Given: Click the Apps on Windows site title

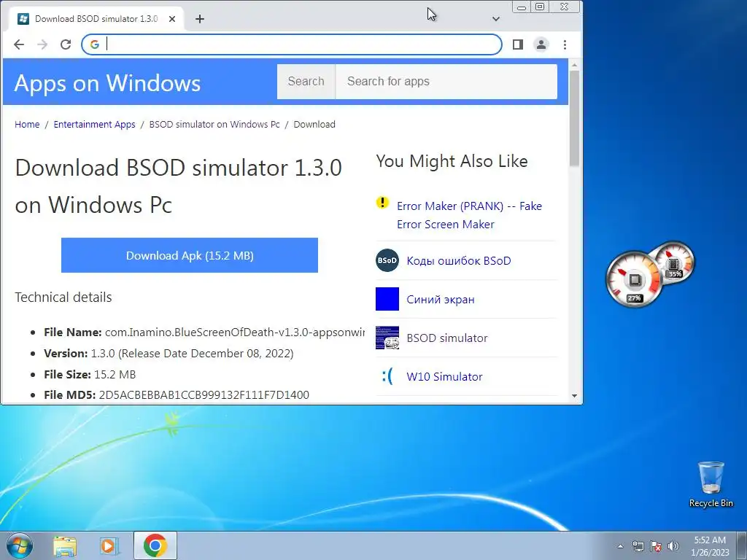Looking at the screenshot, I should coord(108,83).
